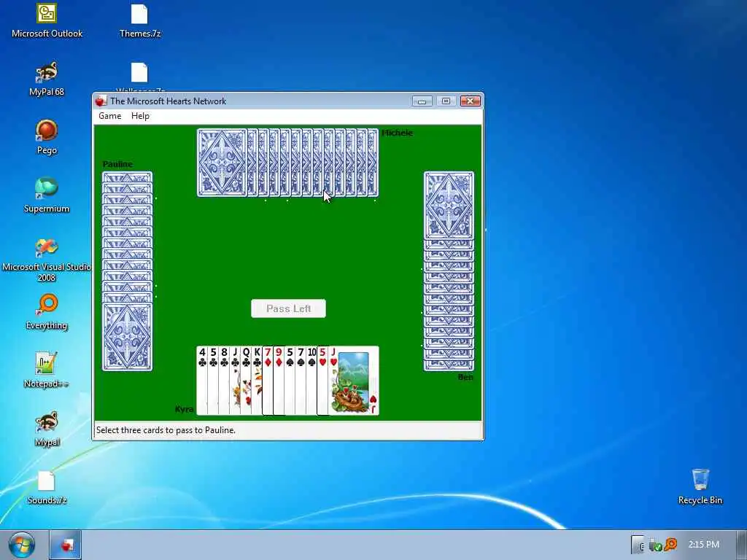Image resolution: width=747 pixels, height=560 pixels.
Task: Minimize the Microsoft Hearts Network window
Action: pos(422,101)
